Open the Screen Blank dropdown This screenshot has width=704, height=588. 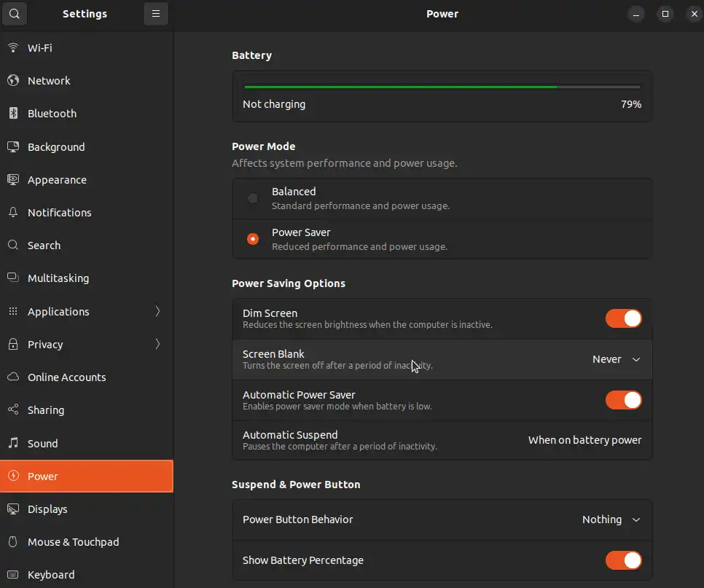[616, 359]
